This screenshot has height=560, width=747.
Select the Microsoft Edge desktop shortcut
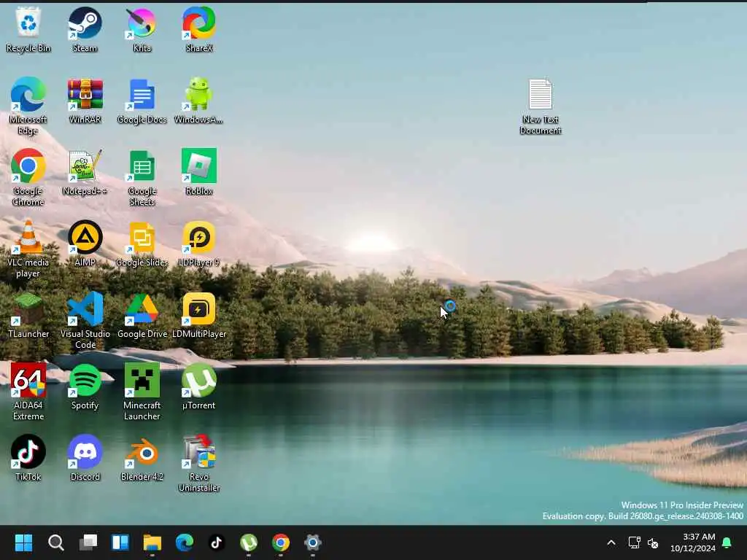coord(28,106)
